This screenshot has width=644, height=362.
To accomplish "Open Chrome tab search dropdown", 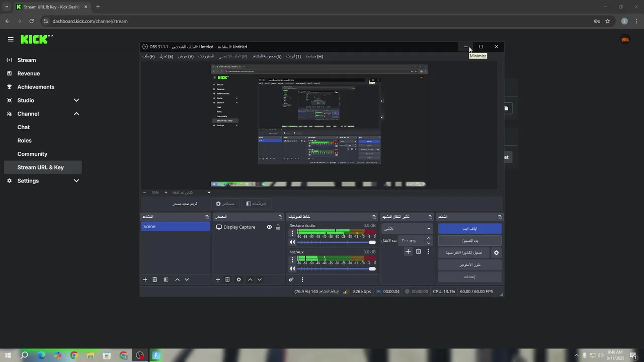I will (x=7, y=7).
